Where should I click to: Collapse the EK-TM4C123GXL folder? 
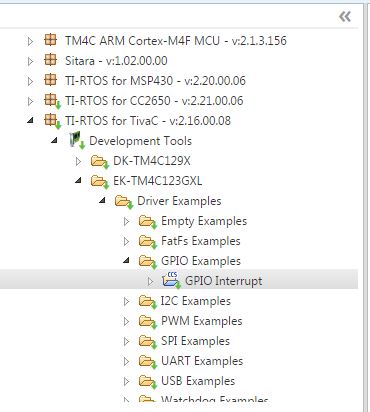78,181
